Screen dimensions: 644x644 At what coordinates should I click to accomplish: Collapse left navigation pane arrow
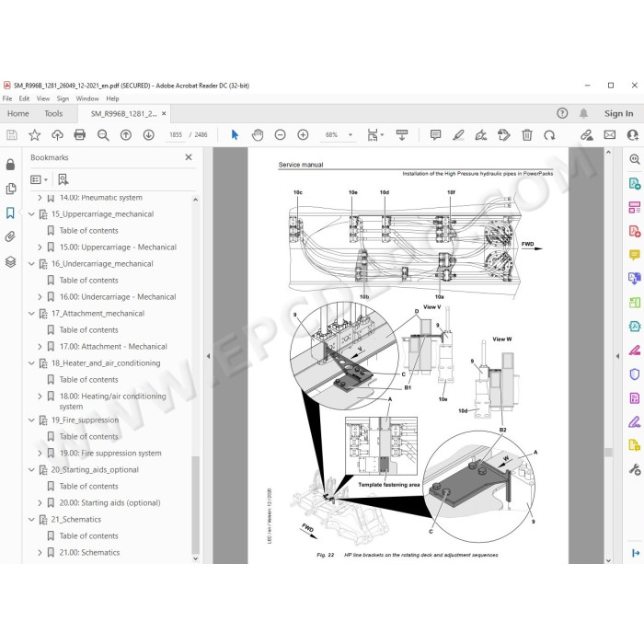click(208, 356)
